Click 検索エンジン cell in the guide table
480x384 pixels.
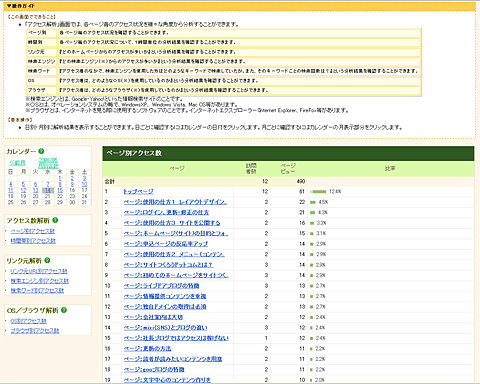pyautogui.click(x=42, y=61)
